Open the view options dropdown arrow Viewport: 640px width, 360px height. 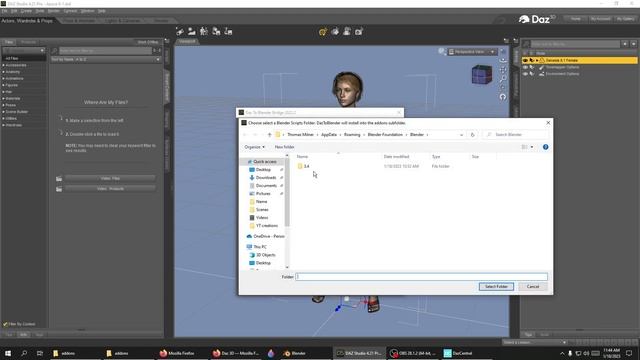tap(531, 147)
